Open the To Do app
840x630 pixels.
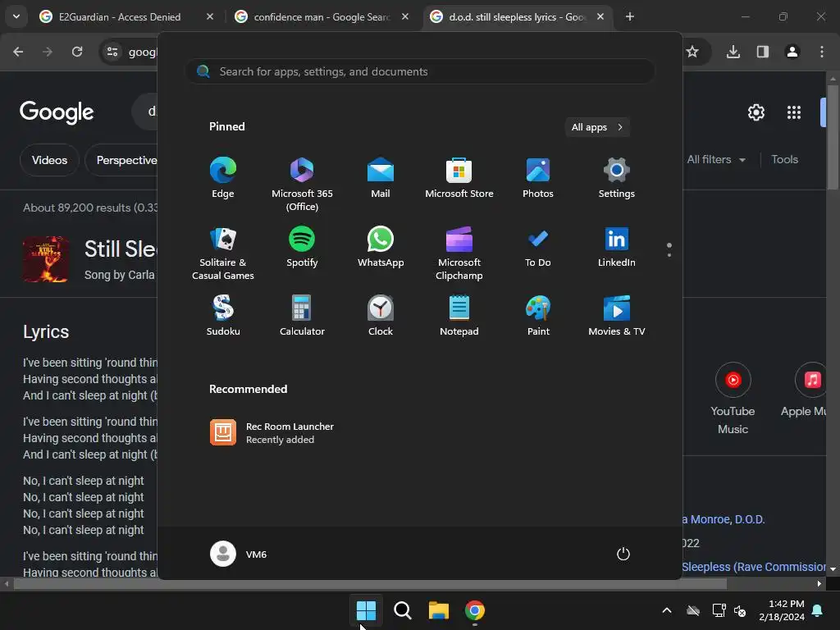click(538, 247)
